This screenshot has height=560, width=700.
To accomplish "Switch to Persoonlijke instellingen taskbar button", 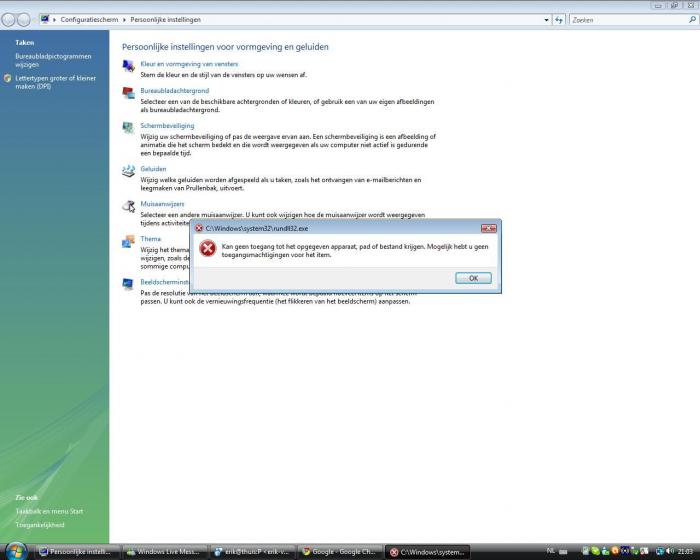I will click(78, 552).
